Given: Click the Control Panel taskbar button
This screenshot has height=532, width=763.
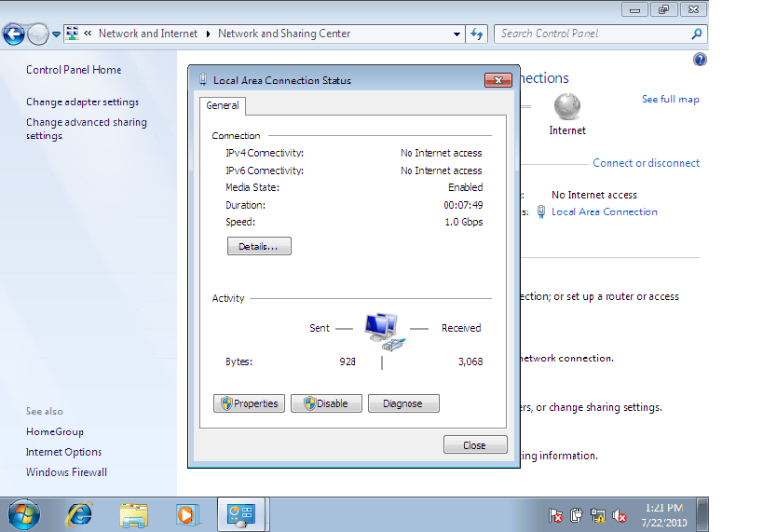Looking at the screenshot, I should [x=241, y=514].
